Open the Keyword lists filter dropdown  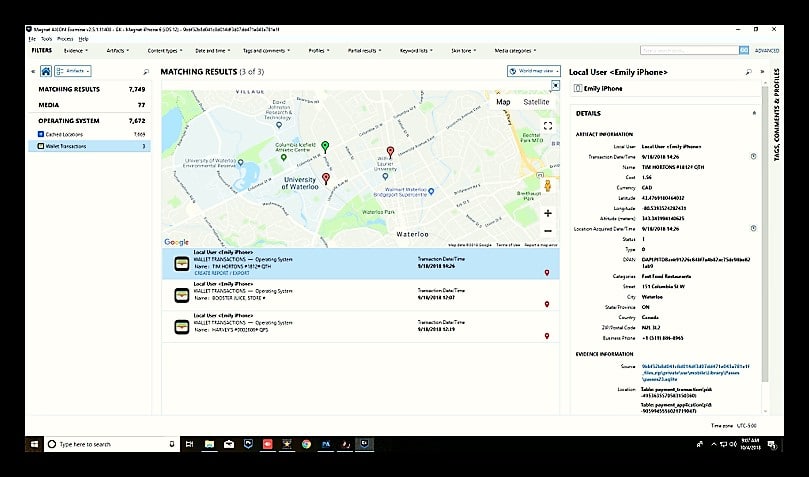416,51
